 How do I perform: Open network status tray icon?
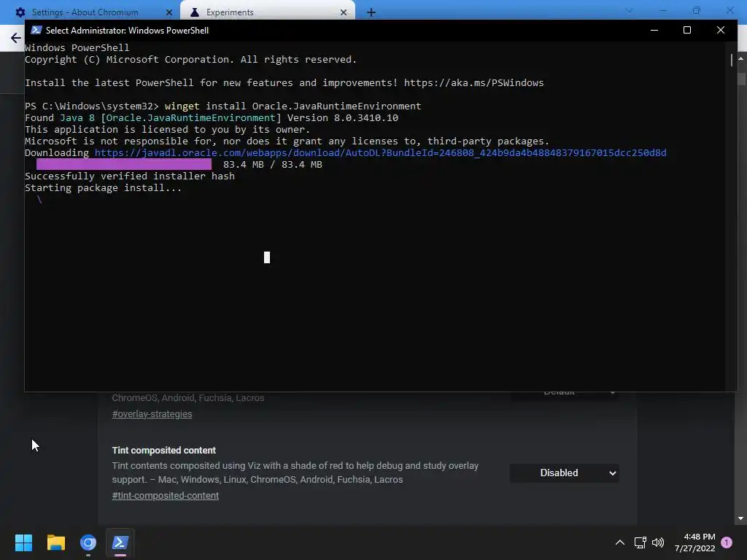coord(640,542)
